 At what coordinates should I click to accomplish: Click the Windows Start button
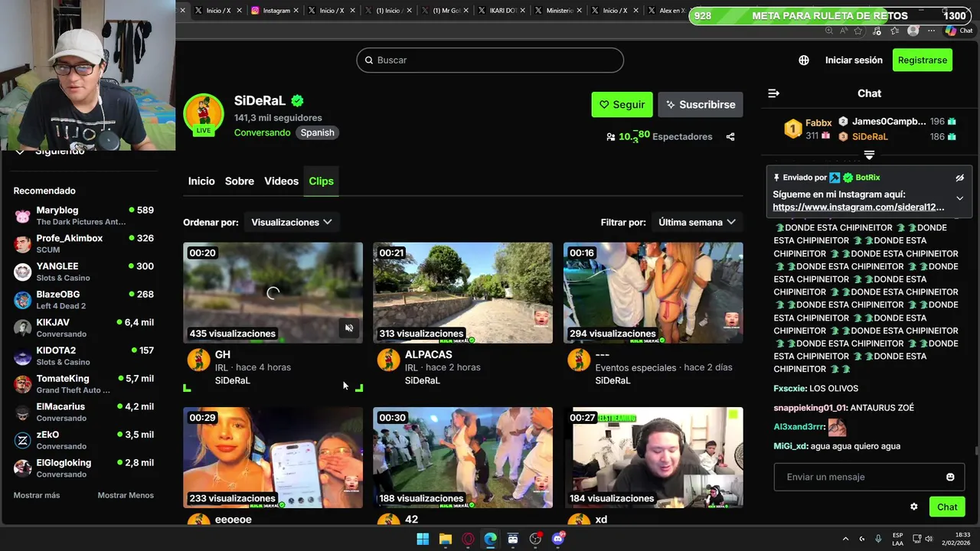point(423,539)
